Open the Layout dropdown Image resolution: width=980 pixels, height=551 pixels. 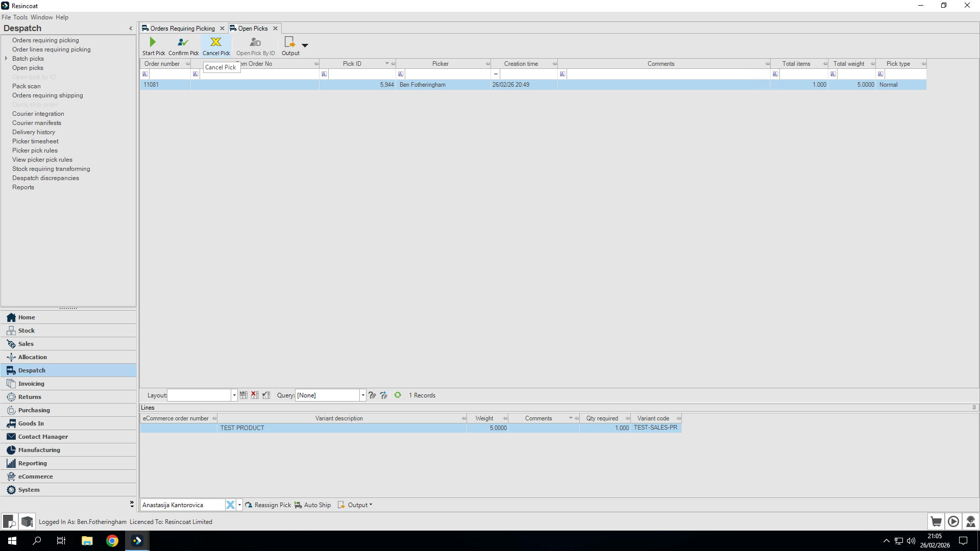coord(234,395)
